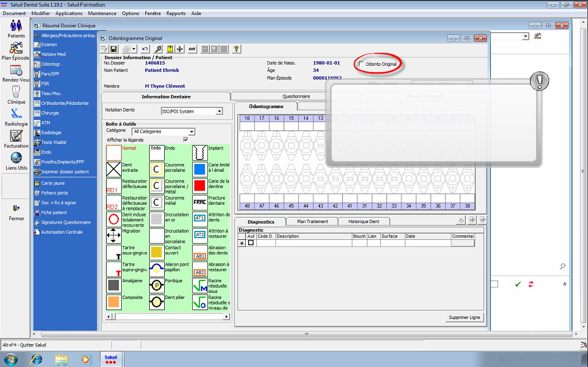Click the Supprimer Ligne button
This screenshot has width=588, height=367.
click(464, 317)
